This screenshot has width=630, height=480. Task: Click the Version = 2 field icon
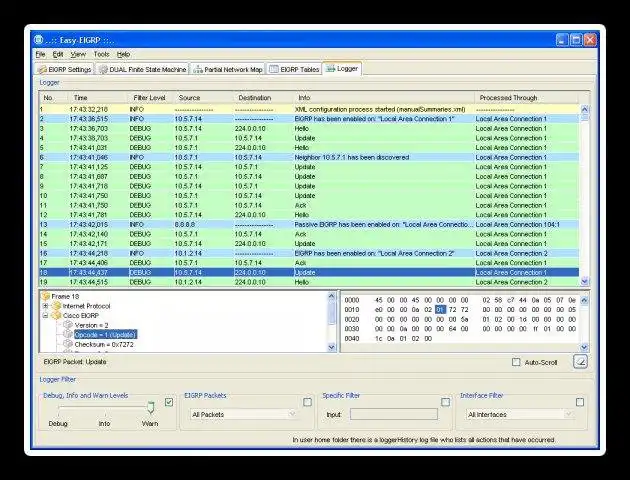tap(68, 325)
